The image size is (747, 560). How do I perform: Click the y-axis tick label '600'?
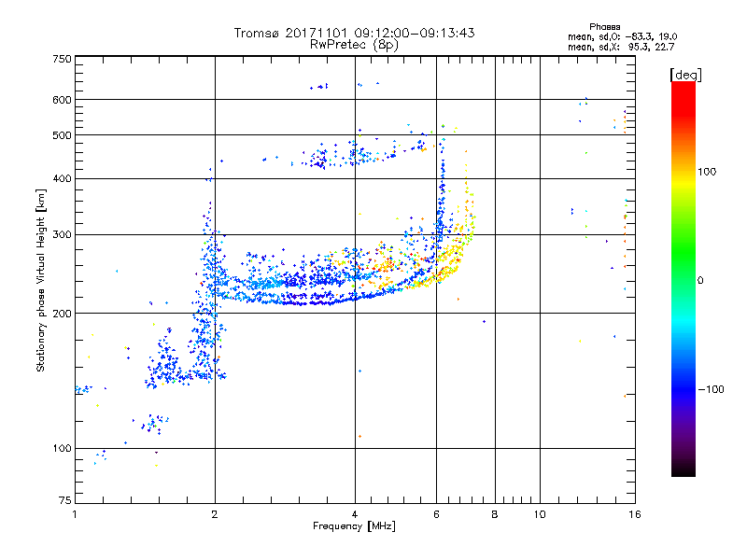(x=62, y=100)
